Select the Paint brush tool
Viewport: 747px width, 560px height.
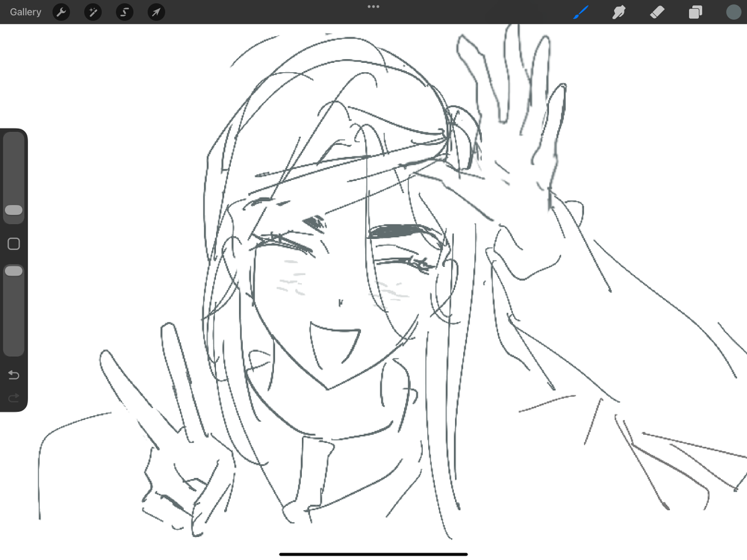(x=581, y=12)
